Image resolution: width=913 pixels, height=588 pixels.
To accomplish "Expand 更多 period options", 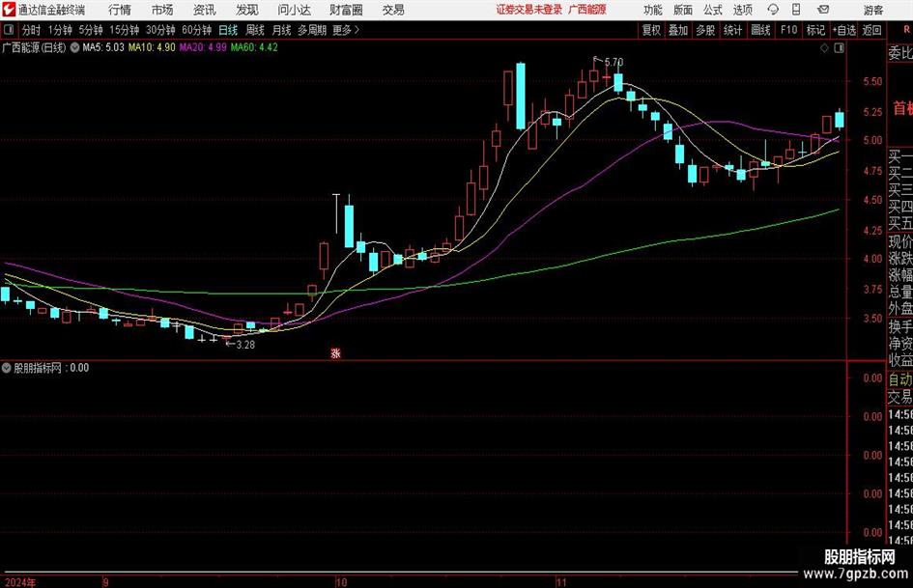I will (x=346, y=30).
